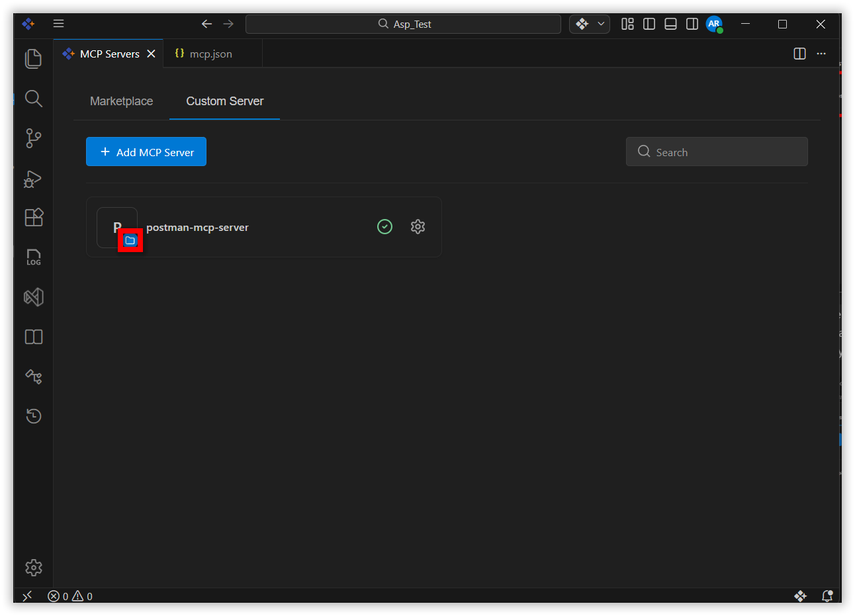Toggle the primary side bar layout button
This screenshot has height=616, width=855.
[x=649, y=24]
